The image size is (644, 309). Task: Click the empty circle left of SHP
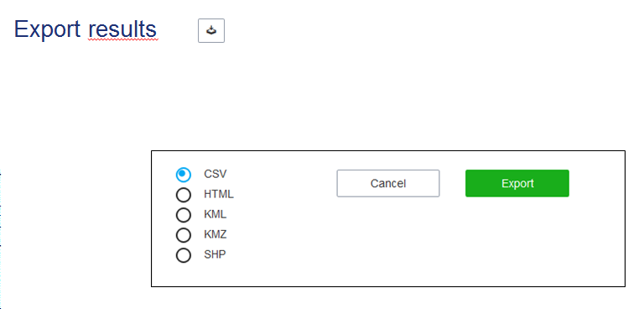(183, 255)
